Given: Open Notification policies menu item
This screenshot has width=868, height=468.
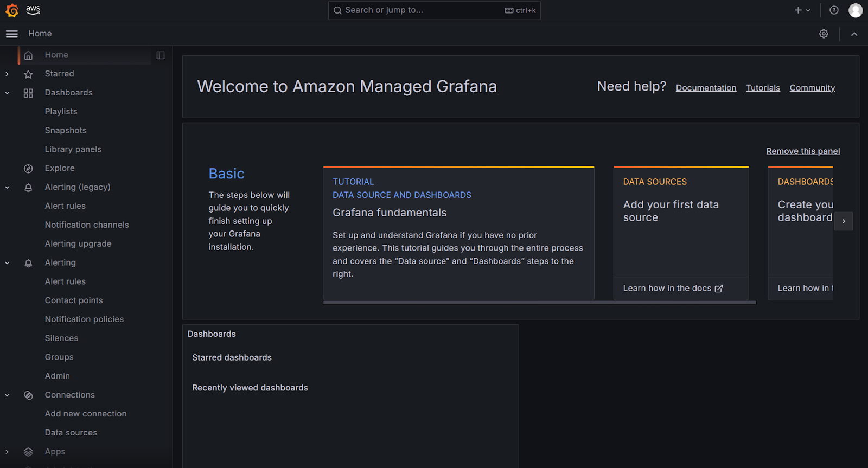Looking at the screenshot, I should coord(84,319).
